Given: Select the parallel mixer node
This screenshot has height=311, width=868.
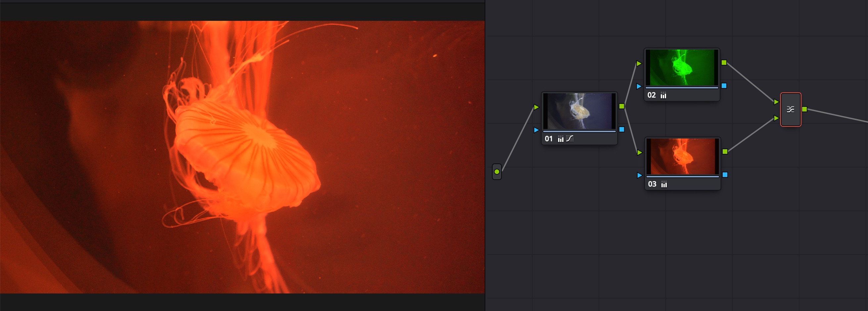Looking at the screenshot, I should 791,110.
